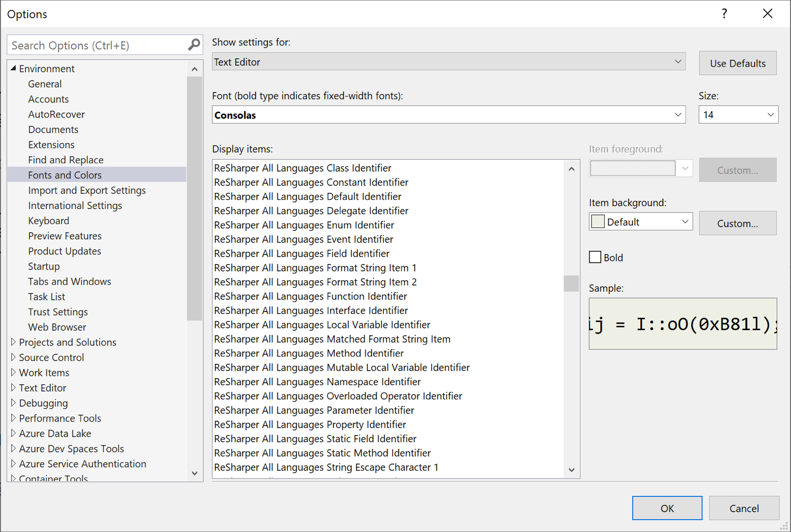Expand the Projects and Solutions node
The image size is (791, 532).
coord(13,342)
